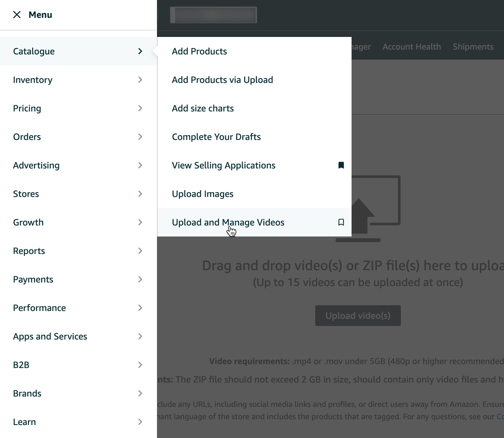
Task: Select Upload and Manage Videos
Action: [x=228, y=222]
